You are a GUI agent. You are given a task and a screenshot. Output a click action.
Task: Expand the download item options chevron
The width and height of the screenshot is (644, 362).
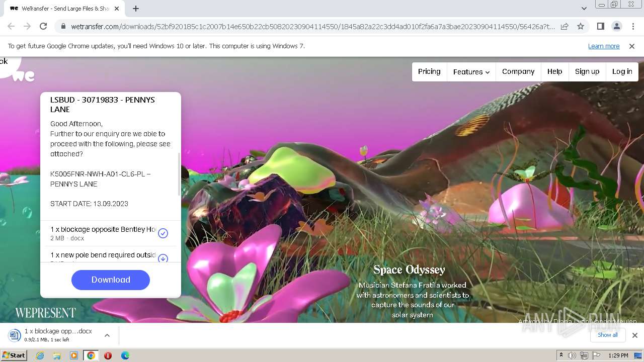pos(107,335)
